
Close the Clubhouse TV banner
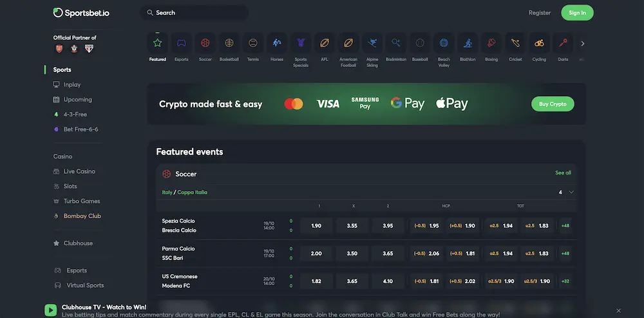tap(618, 311)
